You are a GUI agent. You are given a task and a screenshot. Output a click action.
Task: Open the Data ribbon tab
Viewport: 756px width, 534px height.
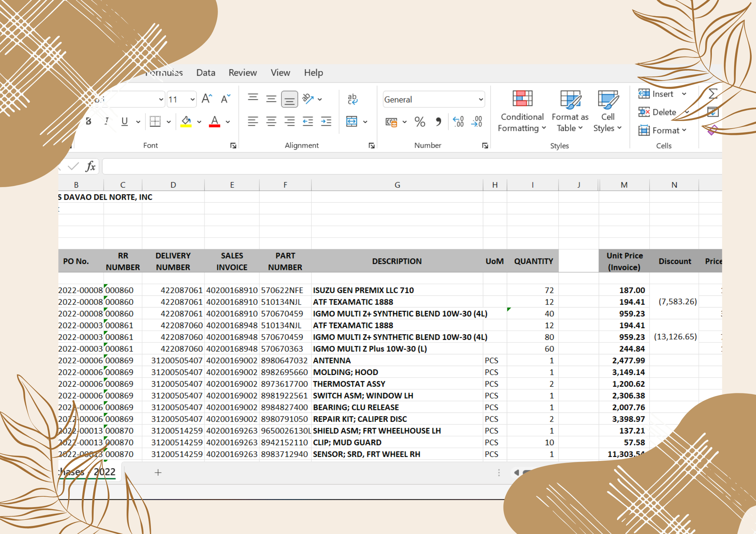coord(205,73)
